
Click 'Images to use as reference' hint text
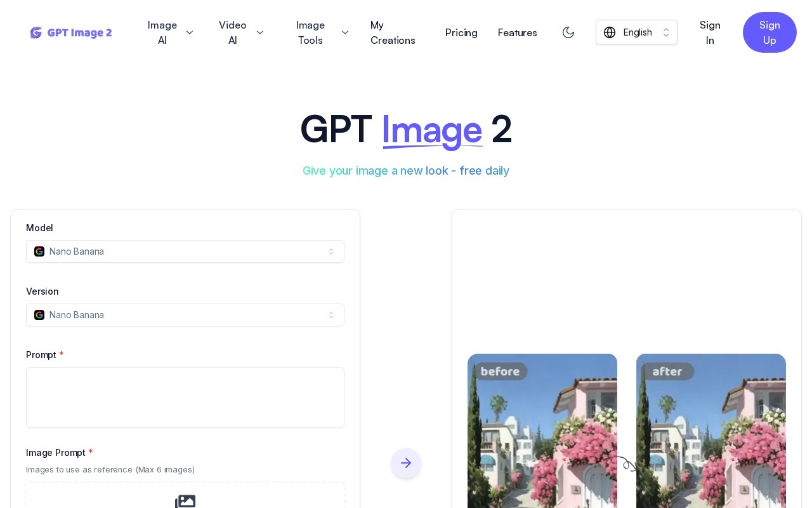110,470
